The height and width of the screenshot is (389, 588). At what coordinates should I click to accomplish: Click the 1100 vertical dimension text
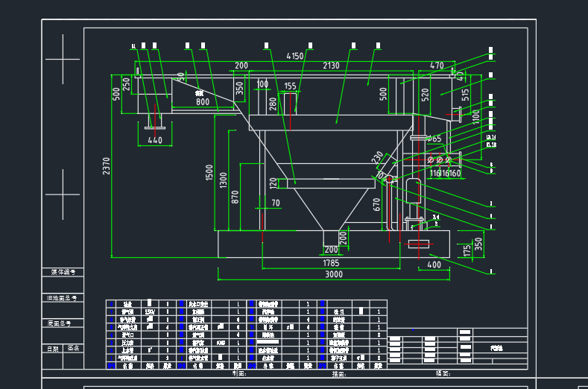(476, 117)
